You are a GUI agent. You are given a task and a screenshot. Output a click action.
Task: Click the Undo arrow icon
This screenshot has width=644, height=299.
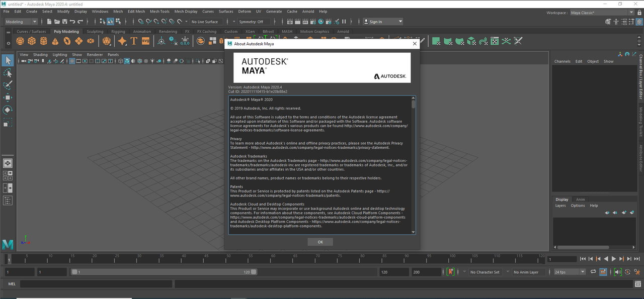tap(72, 22)
